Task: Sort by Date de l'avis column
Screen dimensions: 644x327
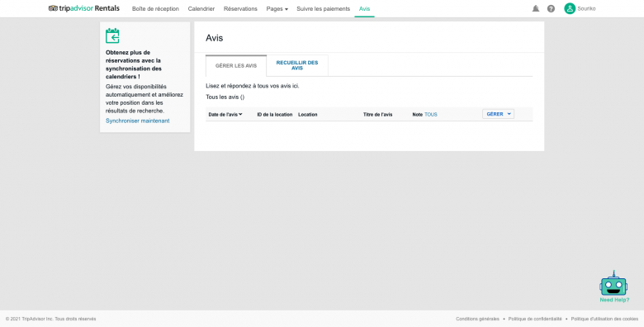Action: click(225, 115)
